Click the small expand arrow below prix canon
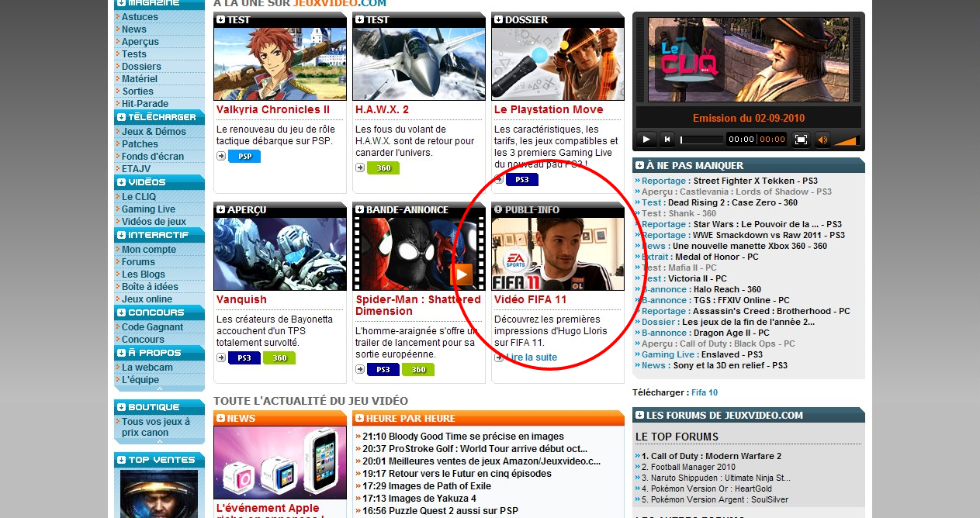The width and height of the screenshot is (980, 518). (x=159, y=441)
